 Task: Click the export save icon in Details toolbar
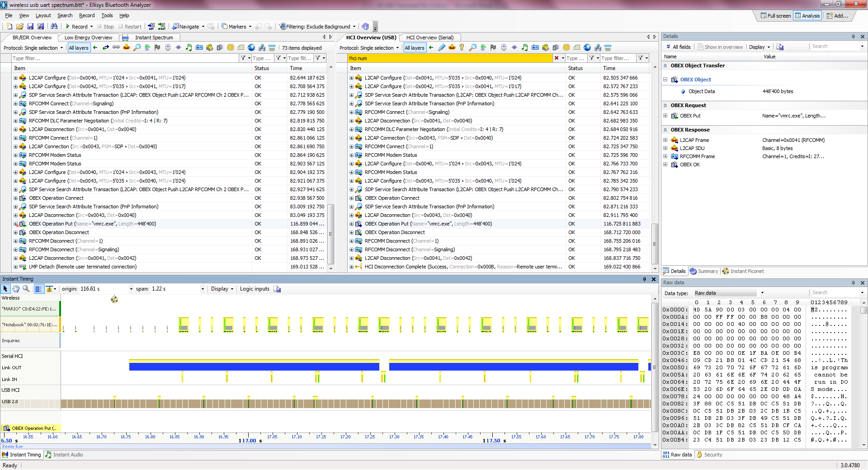pyautogui.click(x=780, y=47)
